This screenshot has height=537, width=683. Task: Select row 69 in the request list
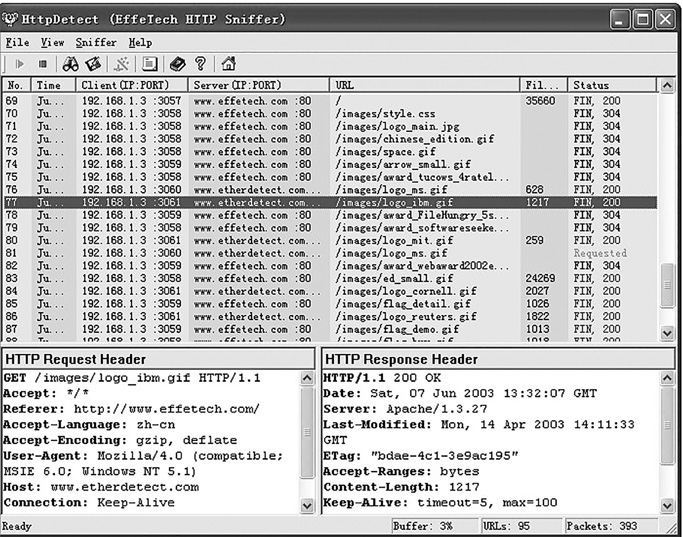pos(300,101)
